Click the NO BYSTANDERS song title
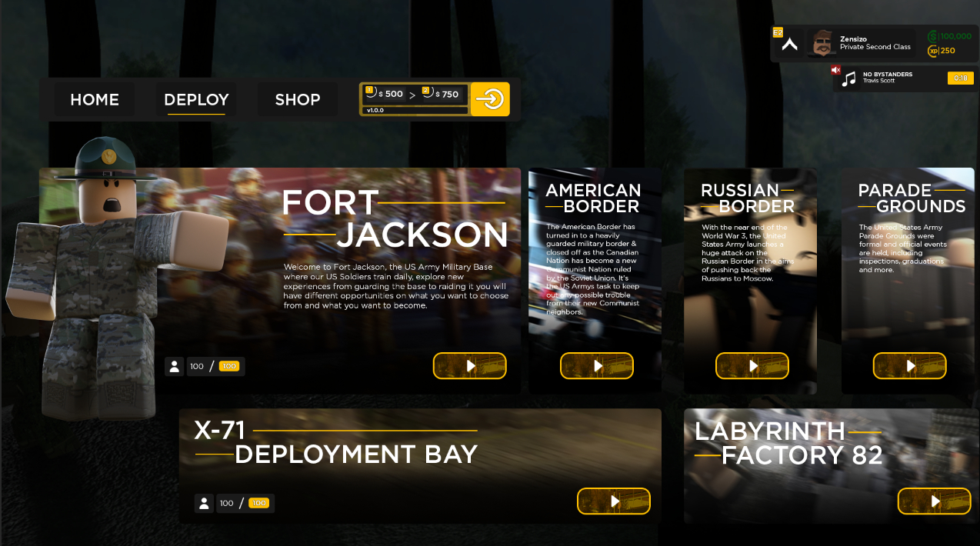The height and width of the screenshot is (546, 980). click(x=888, y=75)
